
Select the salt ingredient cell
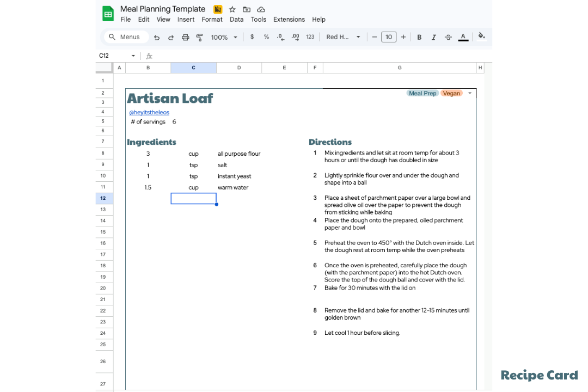(x=222, y=164)
